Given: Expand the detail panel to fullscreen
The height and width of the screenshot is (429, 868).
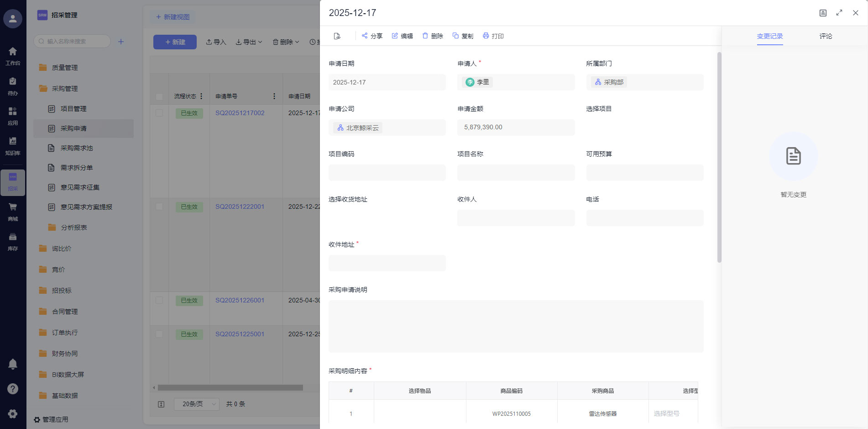Looking at the screenshot, I should [x=839, y=13].
